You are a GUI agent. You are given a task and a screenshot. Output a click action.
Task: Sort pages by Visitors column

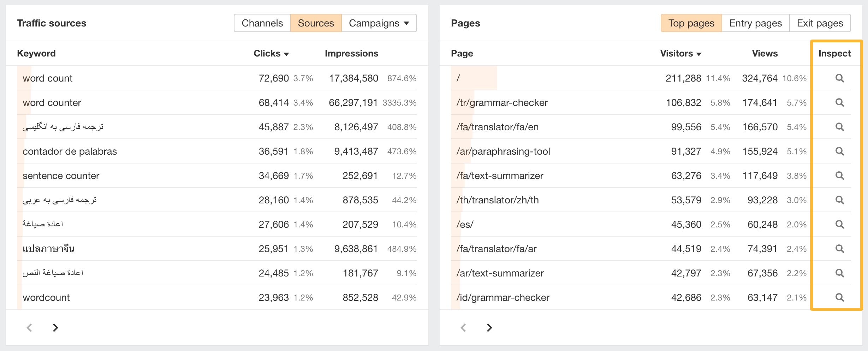click(x=680, y=53)
